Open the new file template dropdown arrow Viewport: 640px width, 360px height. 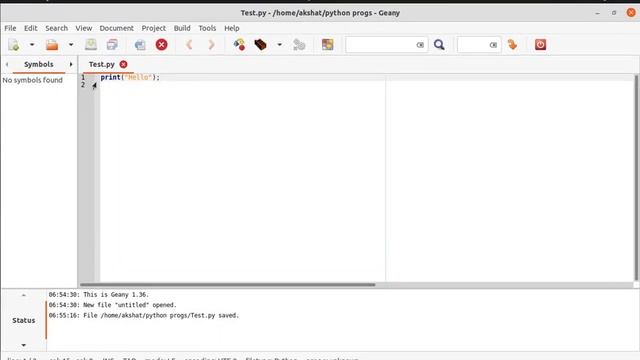point(32,44)
